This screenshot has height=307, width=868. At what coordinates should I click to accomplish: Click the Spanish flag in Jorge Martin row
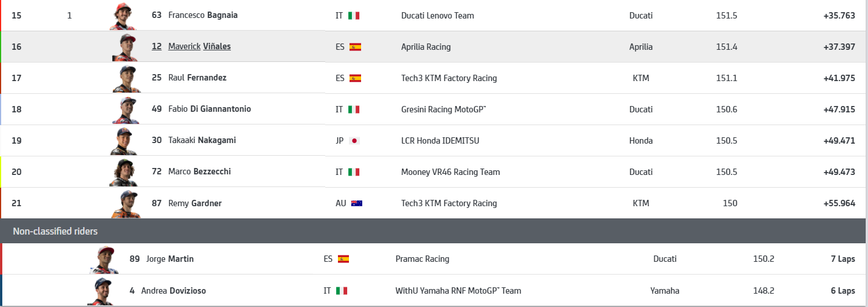(343, 259)
